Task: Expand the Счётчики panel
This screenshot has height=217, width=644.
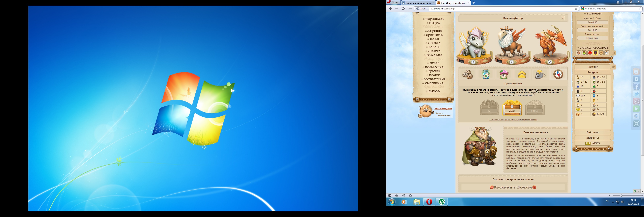Action: point(592,132)
